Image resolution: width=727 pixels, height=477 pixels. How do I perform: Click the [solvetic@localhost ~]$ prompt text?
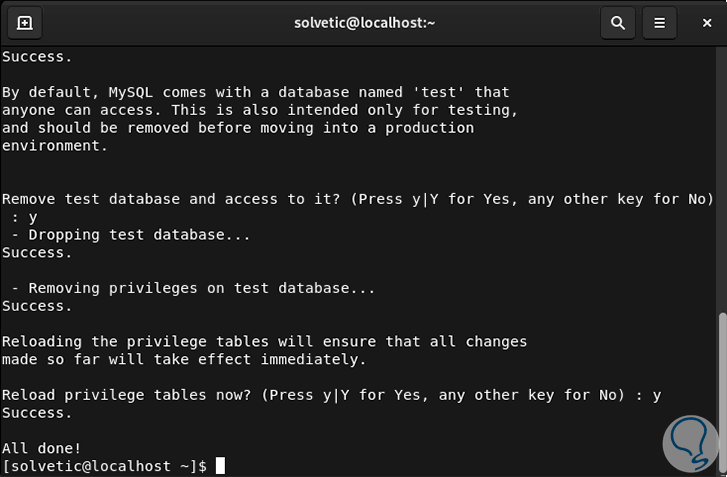pyautogui.click(x=104, y=466)
